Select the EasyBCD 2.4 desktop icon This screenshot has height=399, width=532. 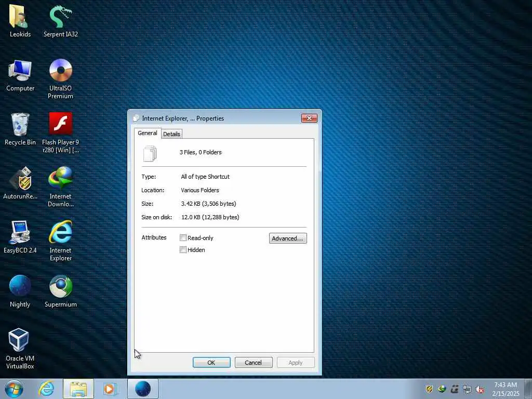[x=20, y=237]
